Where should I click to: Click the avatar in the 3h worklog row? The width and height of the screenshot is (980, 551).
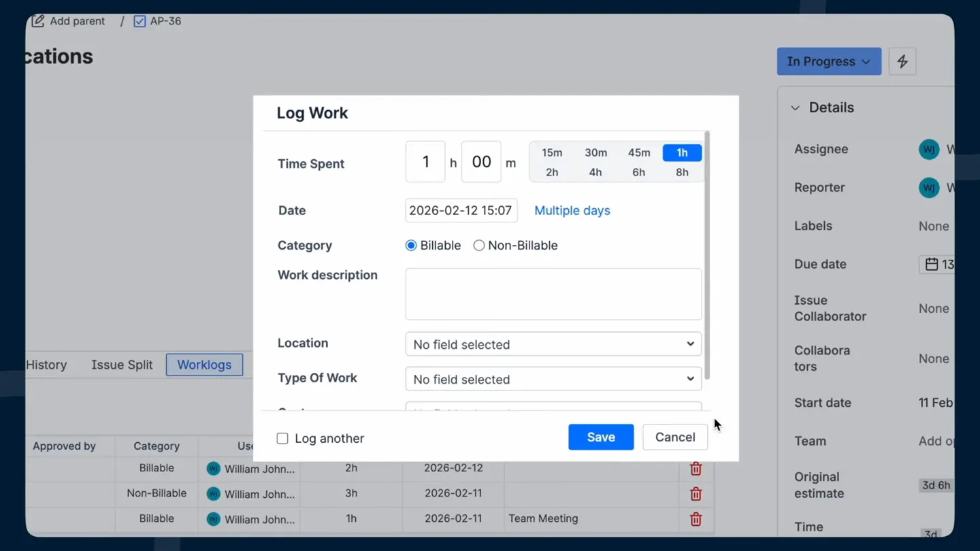(x=214, y=494)
